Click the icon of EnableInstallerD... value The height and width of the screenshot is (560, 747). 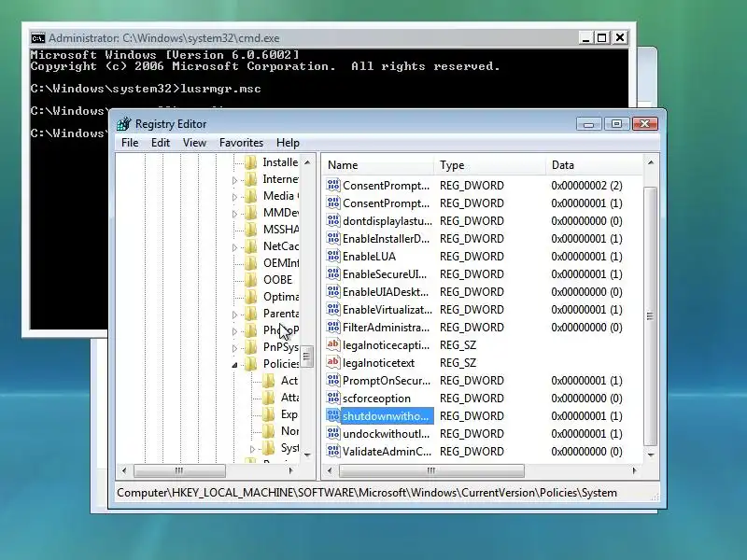[x=333, y=239]
